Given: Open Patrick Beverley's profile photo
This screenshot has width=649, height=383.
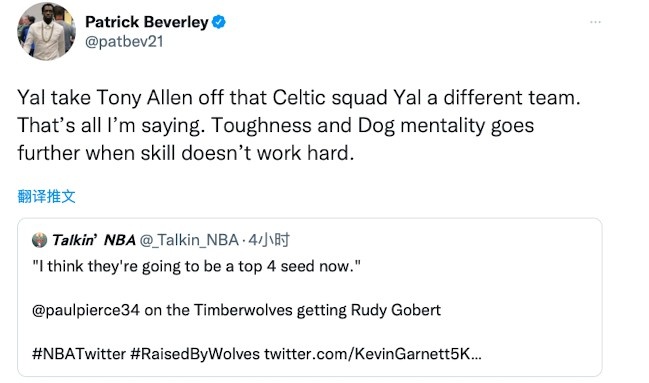Looking at the screenshot, I should (46, 31).
